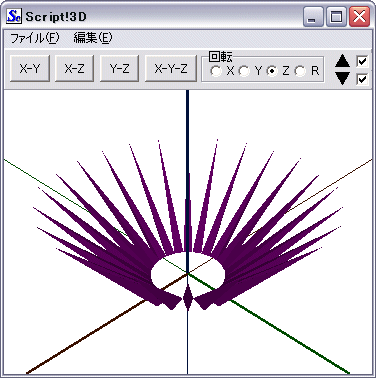The height and width of the screenshot is (378, 376).
Task: Open the ファイル(F) menu
Action: click(35, 38)
